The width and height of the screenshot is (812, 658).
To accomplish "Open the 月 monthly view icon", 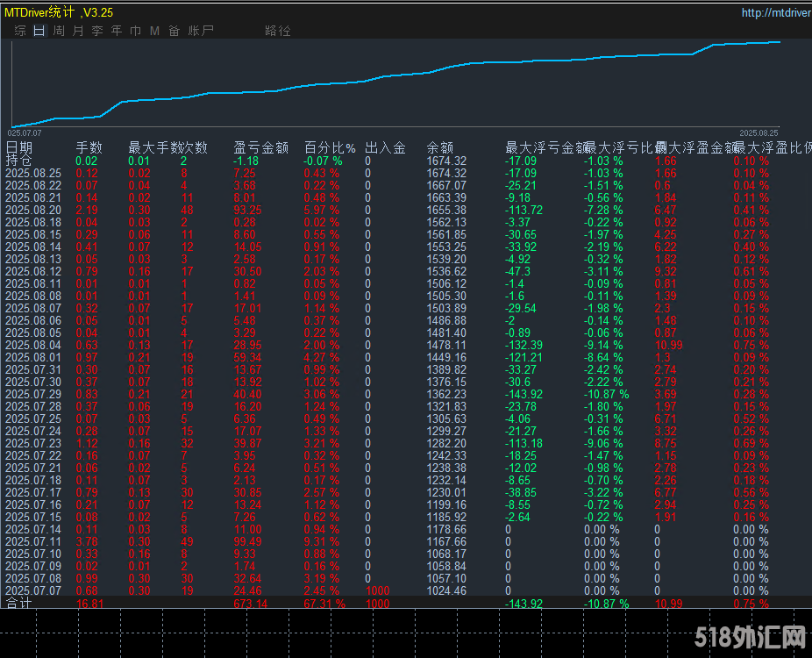I will [79, 29].
